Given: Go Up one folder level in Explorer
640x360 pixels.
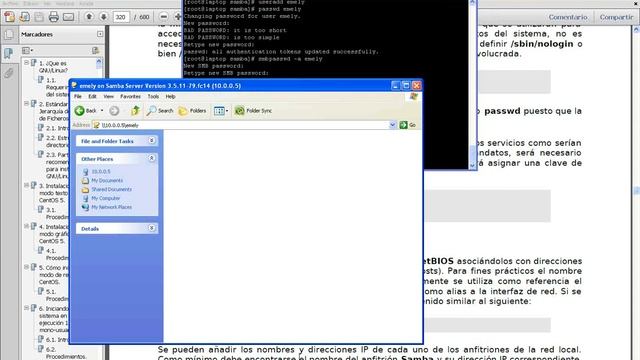Looking at the screenshot, I should pos(136,111).
